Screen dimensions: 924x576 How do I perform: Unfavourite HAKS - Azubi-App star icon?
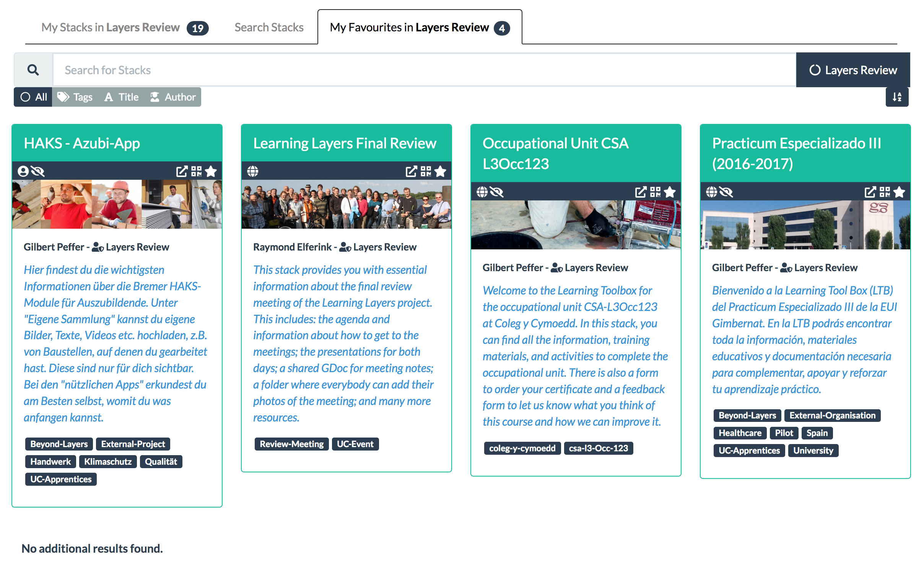click(x=211, y=171)
